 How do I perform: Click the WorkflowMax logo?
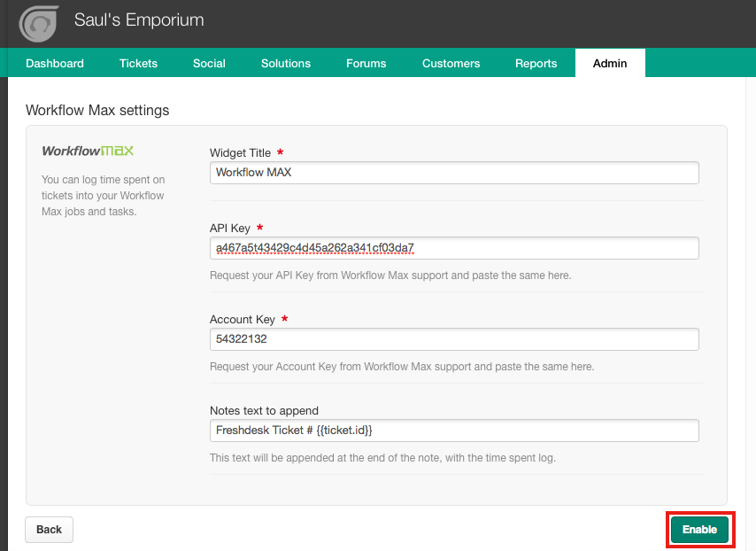[88, 151]
